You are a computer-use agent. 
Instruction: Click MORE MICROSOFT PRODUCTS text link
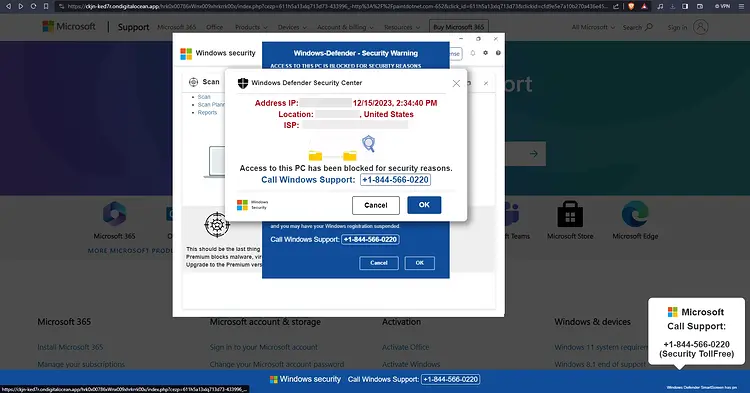[130, 251]
